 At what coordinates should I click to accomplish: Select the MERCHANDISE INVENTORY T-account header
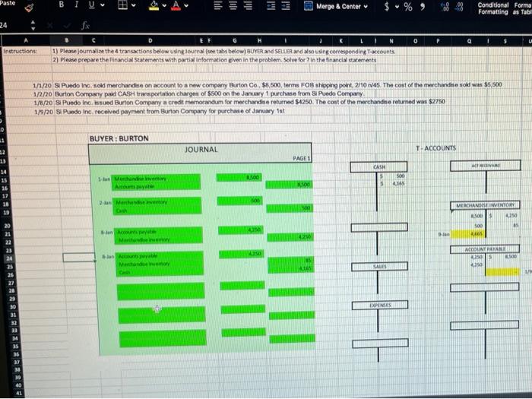tap(485, 205)
